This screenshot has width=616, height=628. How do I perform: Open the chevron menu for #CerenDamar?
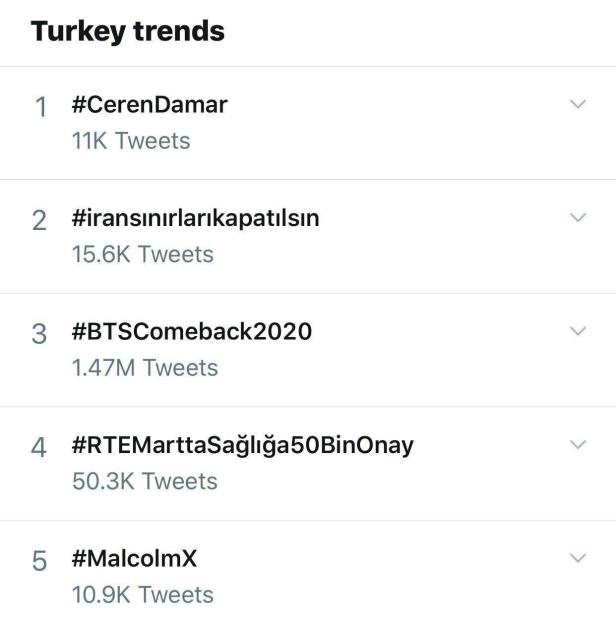(x=577, y=104)
